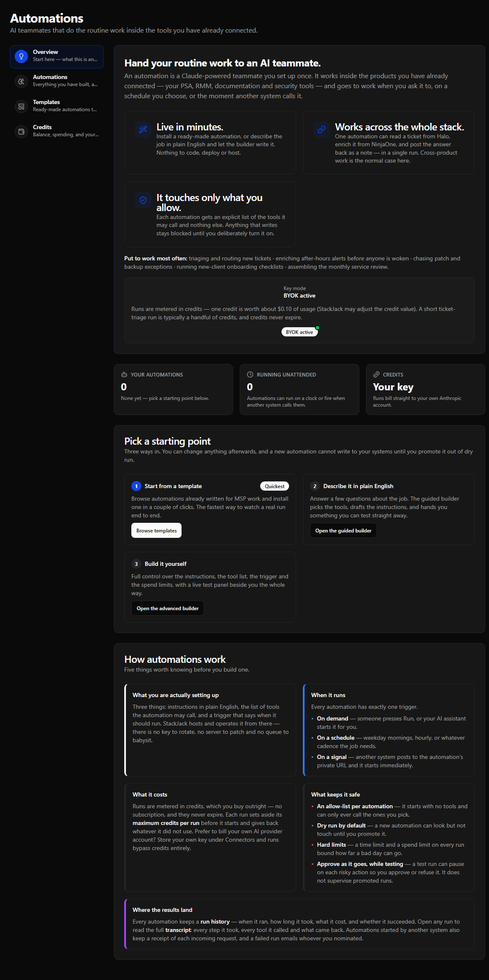This screenshot has height=980, width=489.
Task: Click the step 2 badge for Describe it in plain English
Action: (x=315, y=486)
